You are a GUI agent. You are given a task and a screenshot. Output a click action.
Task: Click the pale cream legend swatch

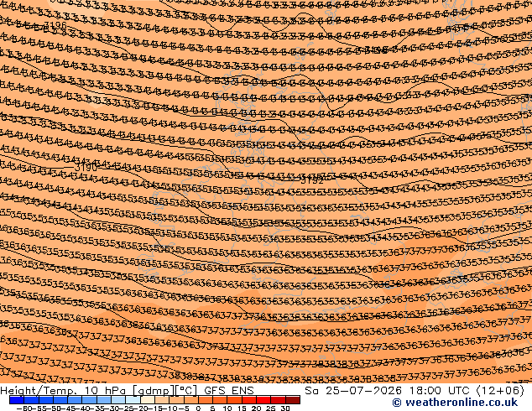[148, 400]
